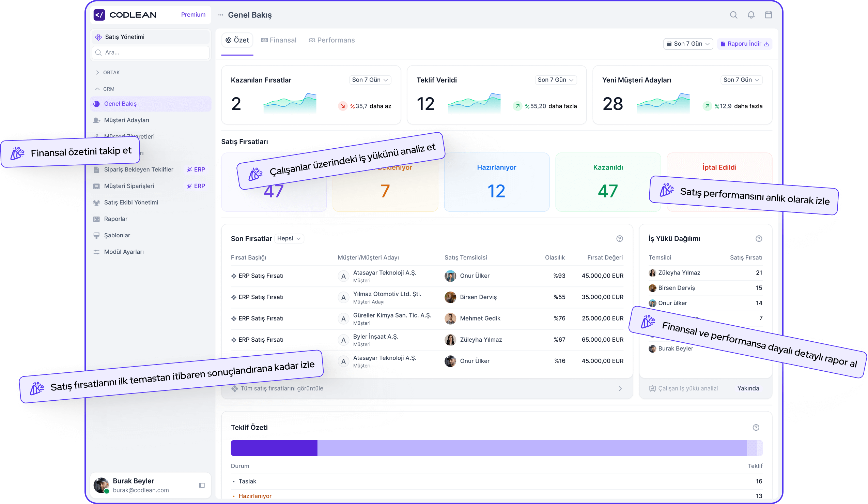Click help icon in İş Yükü Dağılımı panel
Viewport: 868px width, 504px height.
tap(758, 239)
